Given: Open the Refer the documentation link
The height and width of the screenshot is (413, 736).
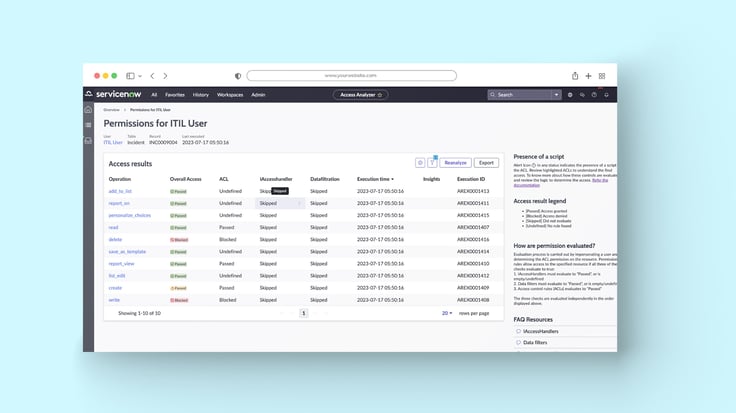Looking at the screenshot, I should [561, 183].
